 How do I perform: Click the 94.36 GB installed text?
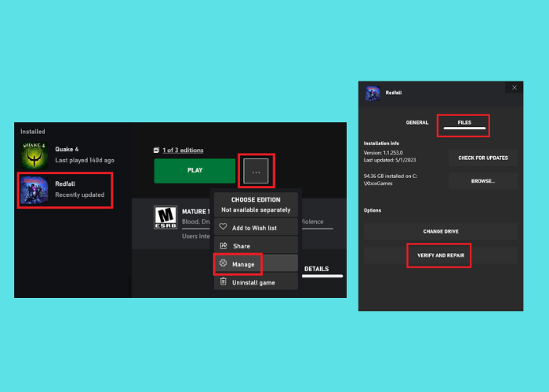390,180
